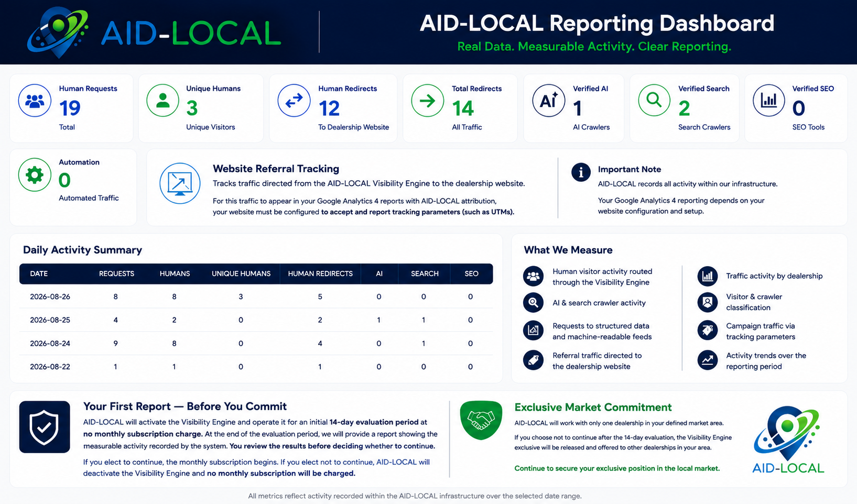Image resolution: width=857 pixels, height=504 pixels.
Task: Click the AI & search crawler activity icon
Action: [533, 302]
